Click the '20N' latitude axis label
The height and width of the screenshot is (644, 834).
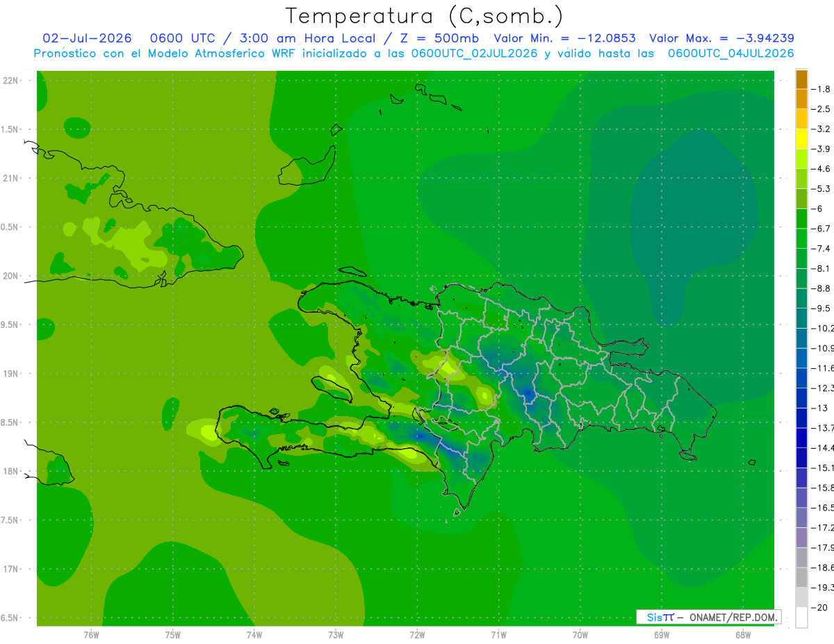11,276
